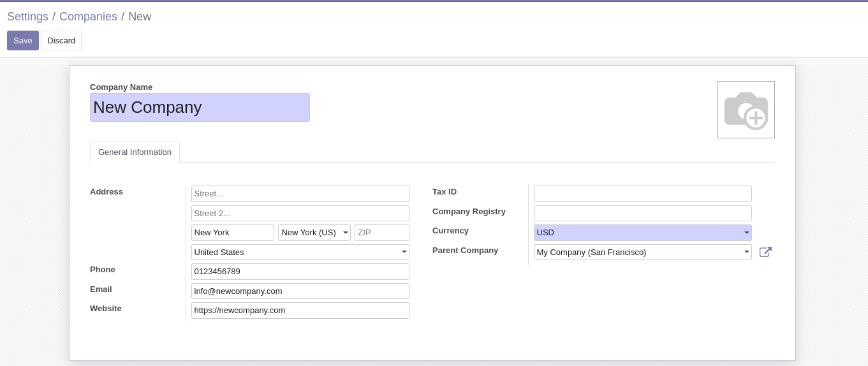Edit the Phone number field
This screenshot has width=868, height=366.
[300, 272]
